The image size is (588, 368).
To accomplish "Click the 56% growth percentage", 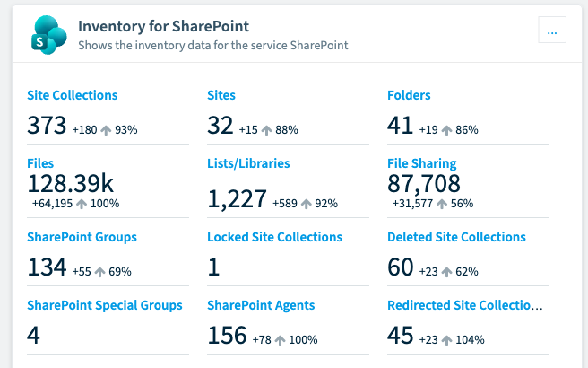I will point(462,204).
